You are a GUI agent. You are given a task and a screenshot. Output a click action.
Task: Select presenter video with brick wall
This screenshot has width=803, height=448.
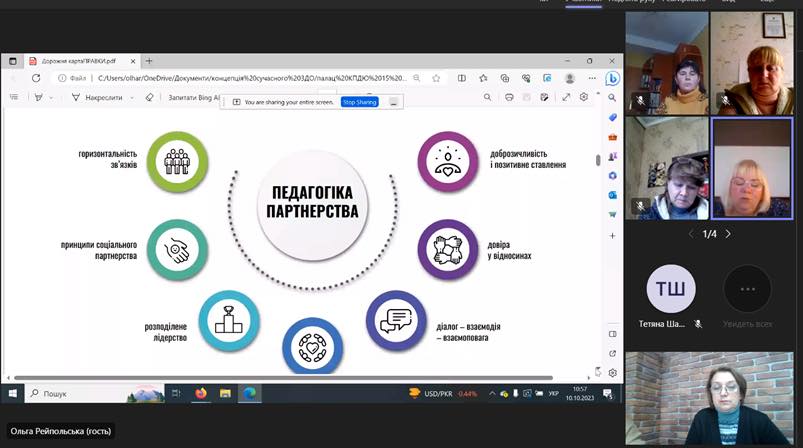(x=709, y=398)
